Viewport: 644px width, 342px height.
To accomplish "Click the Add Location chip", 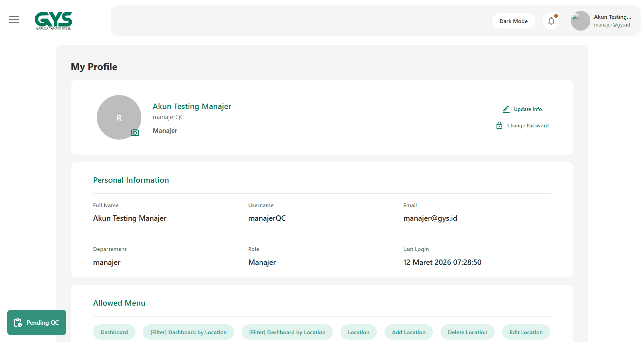I will (408, 332).
